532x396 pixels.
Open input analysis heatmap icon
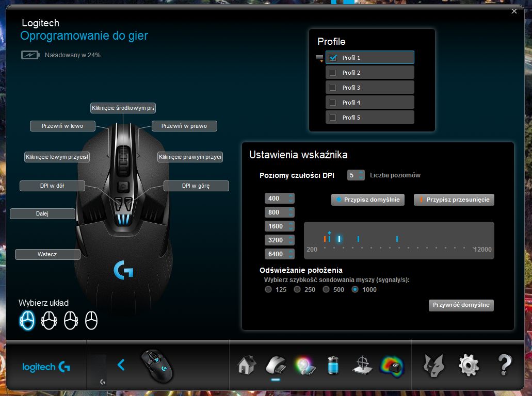392,366
